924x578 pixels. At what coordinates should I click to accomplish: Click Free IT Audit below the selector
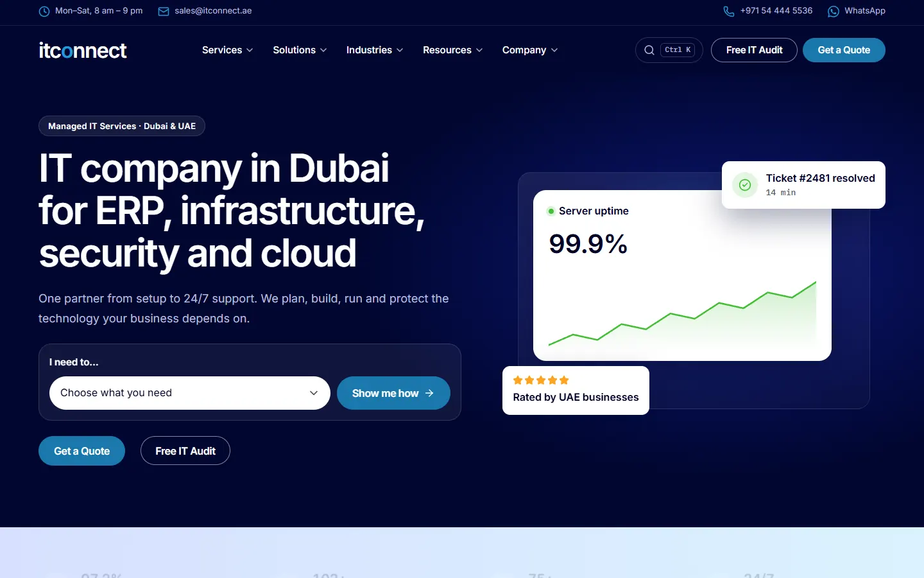[185, 451]
